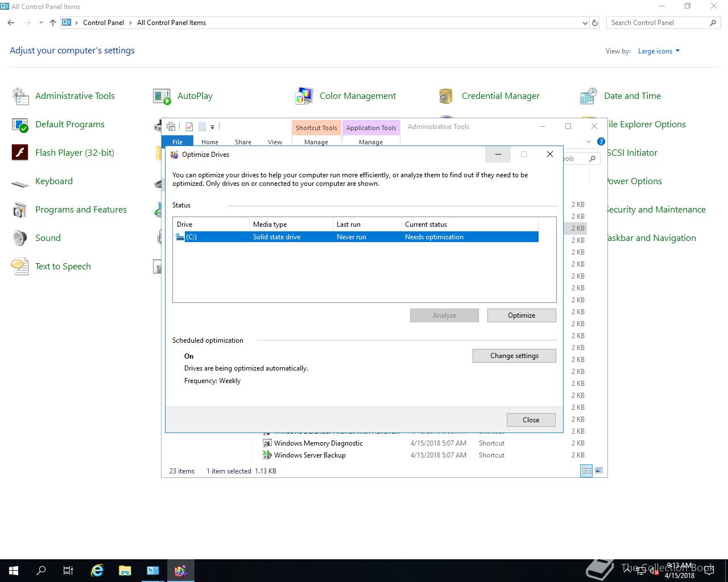Screen dimensions: 728x582
Task: Open Programs and Features icon
Action: tap(20, 210)
